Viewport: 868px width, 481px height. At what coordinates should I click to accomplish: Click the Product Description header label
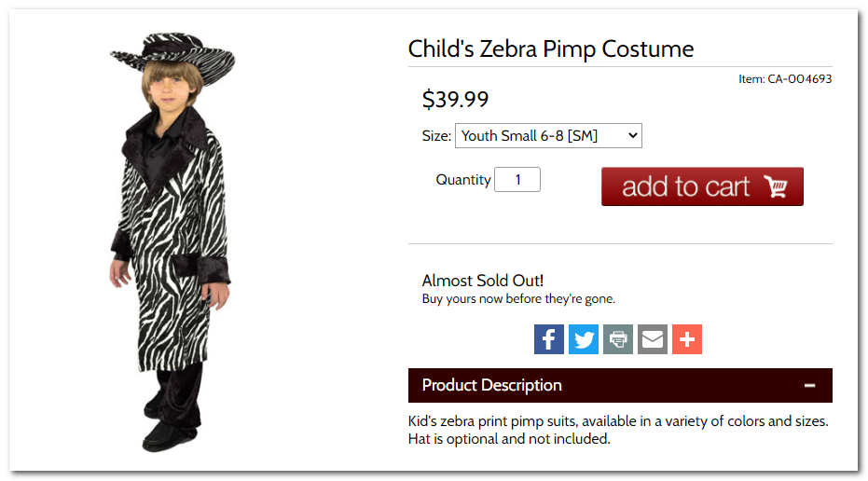pyautogui.click(x=491, y=386)
